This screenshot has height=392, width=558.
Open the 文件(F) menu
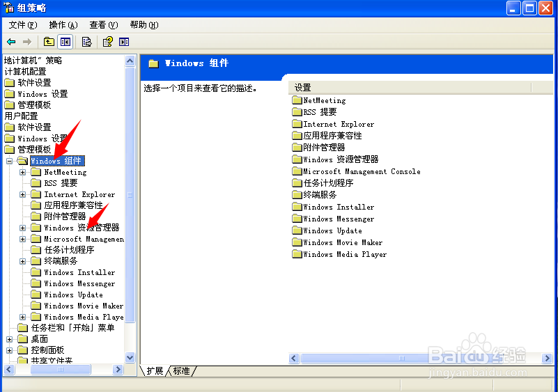pyautogui.click(x=23, y=25)
